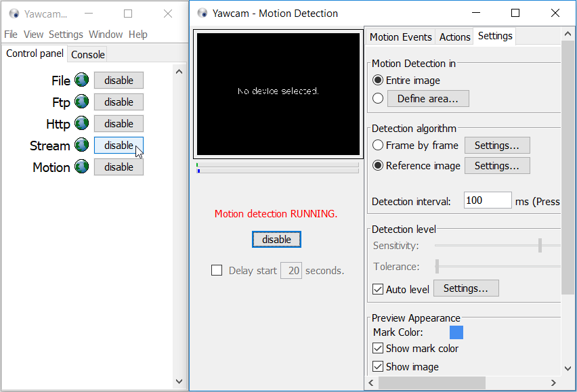Choose Reference image algorithm
This screenshot has width=577, height=392.
tap(378, 165)
